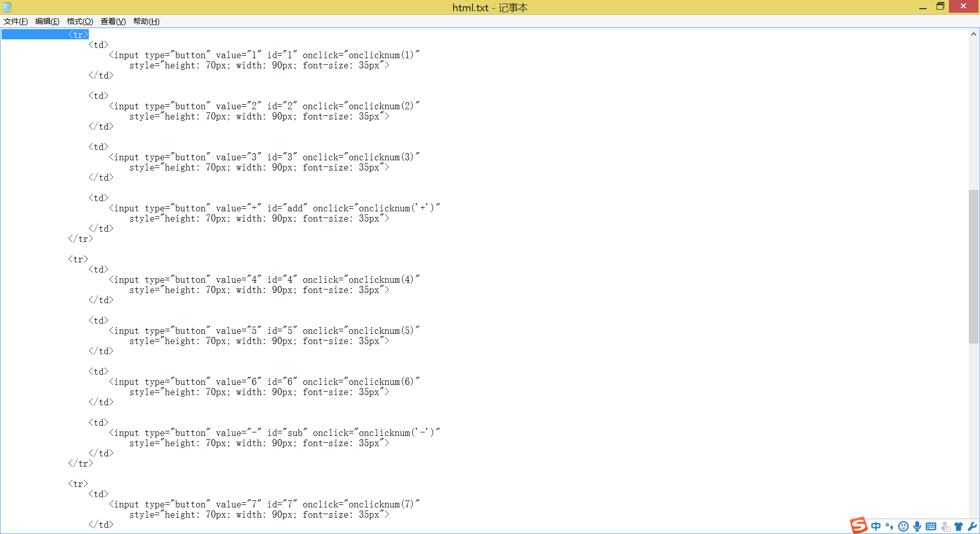Click the line with id="sub"
980x534 pixels.
pyautogui.click(x=275, y=433)
